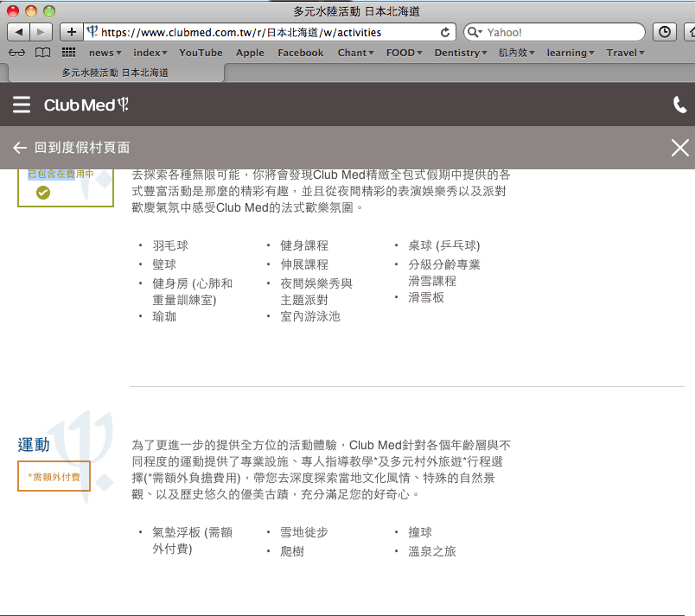Click the 壁球 list item
Image resolution: width=695 pixels, height=616 pixels.
(164, 264)
